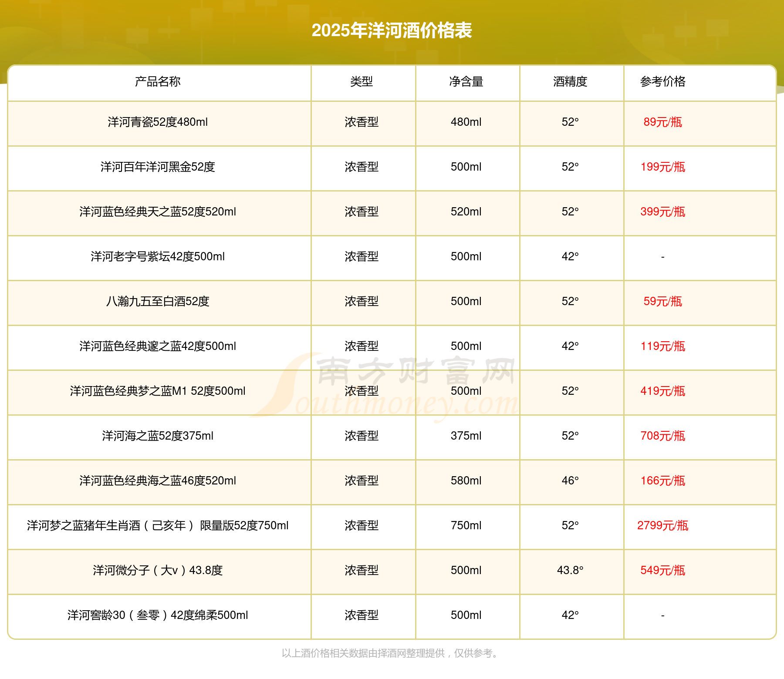Screen dimensions: 784x679
Task: Click the 166元/瓶 price
Action: [x=662, y=481]
